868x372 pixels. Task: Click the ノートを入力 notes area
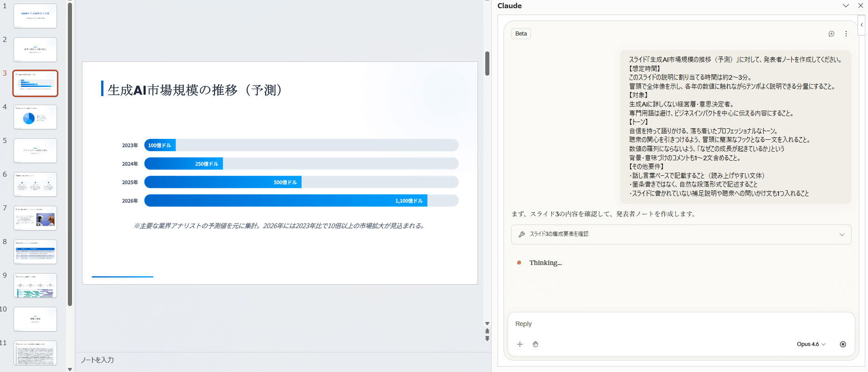(x=273, y=360)
